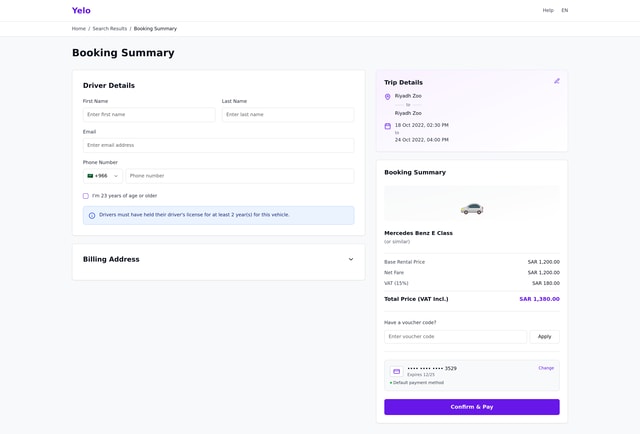Click the Trip Details heading
640x434 pixels.
click(x=403, y=82)
